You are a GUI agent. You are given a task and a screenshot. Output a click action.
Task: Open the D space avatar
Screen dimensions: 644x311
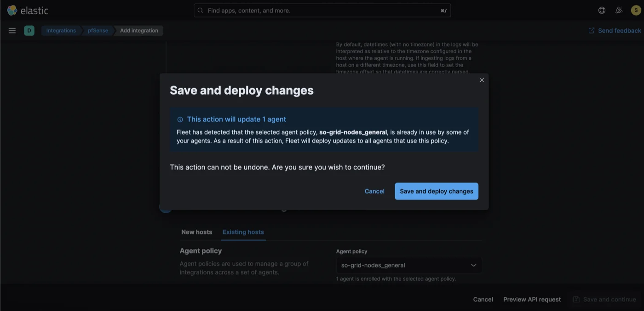(x=29, y=30)
